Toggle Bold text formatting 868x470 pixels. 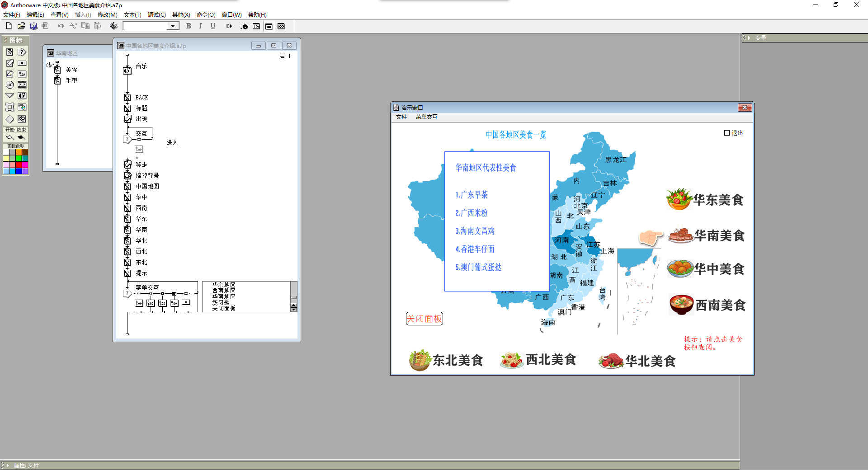(189, 26)
